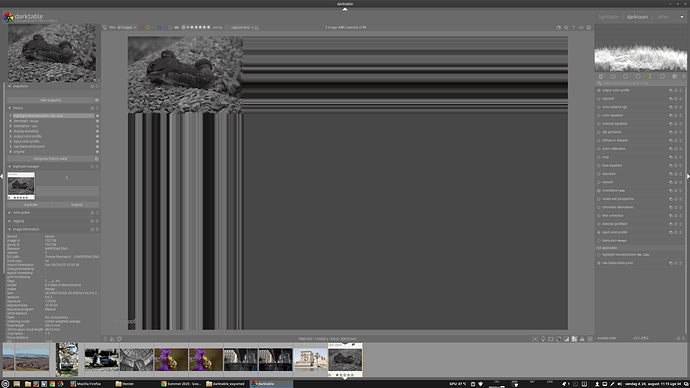The image size is (690, 388).
Task: Show quick access panel icon
Action: pos(601,77)
